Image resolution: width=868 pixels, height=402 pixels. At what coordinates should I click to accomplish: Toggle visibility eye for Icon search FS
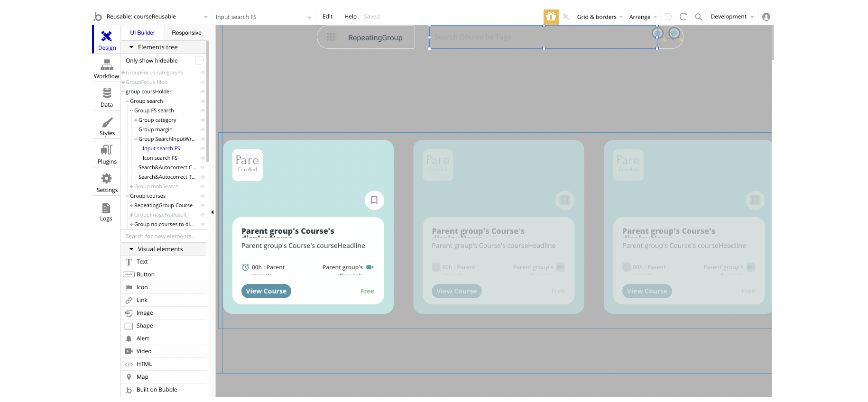coord(203,158)
